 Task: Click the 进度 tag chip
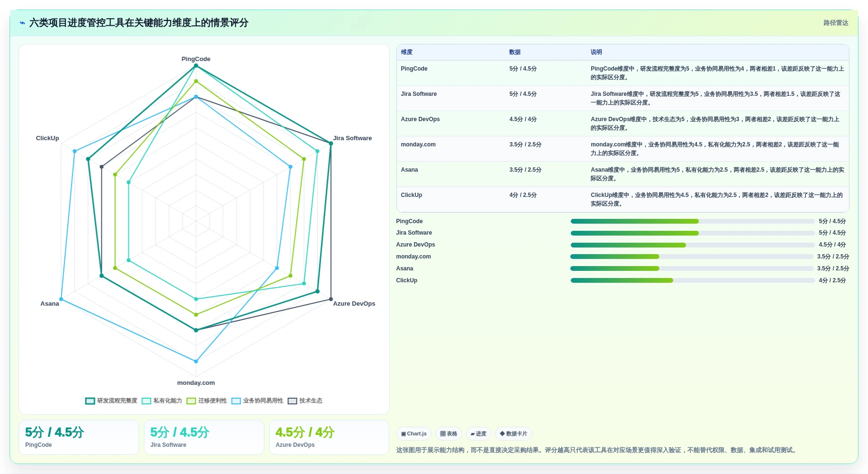[x=478, y=433]
